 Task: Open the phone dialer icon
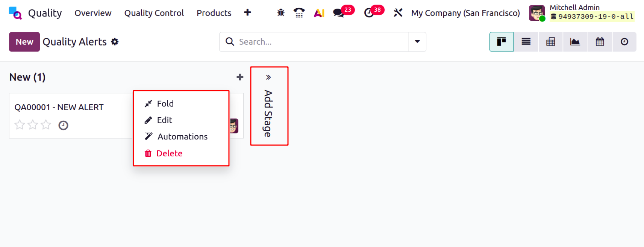point(299,12)
